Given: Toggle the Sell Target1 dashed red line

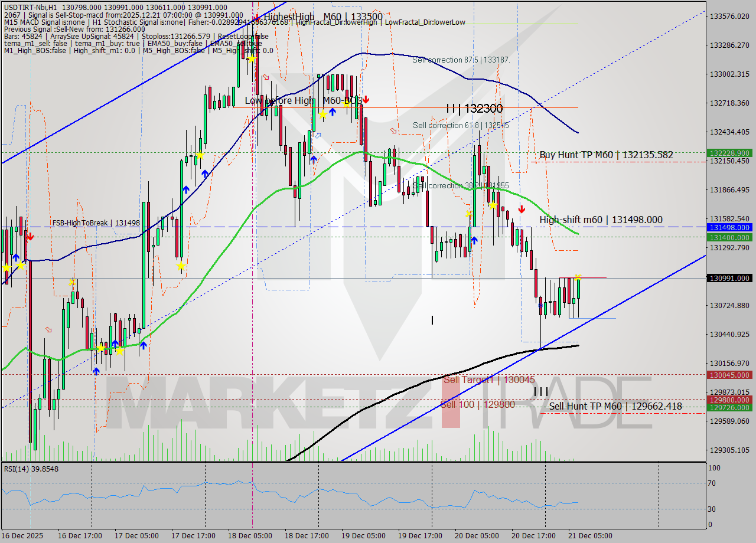Looking at the screenshot, I should click(x=354, y=375).
